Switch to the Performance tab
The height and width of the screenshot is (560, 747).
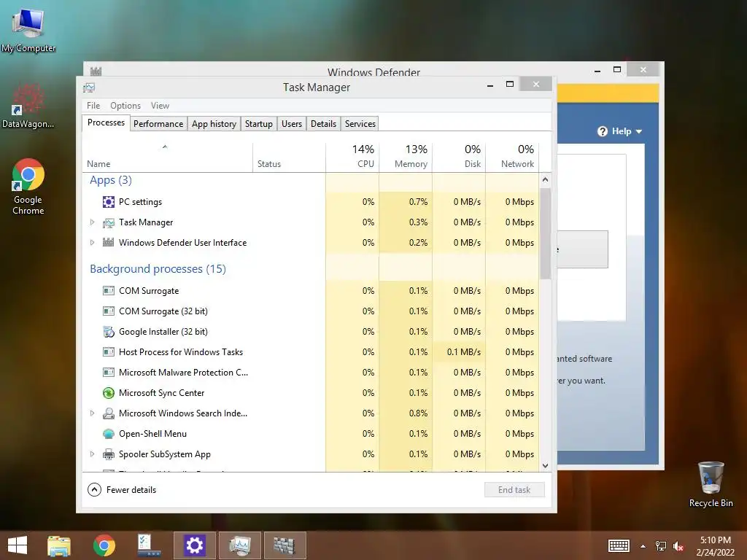click(158, 124)
